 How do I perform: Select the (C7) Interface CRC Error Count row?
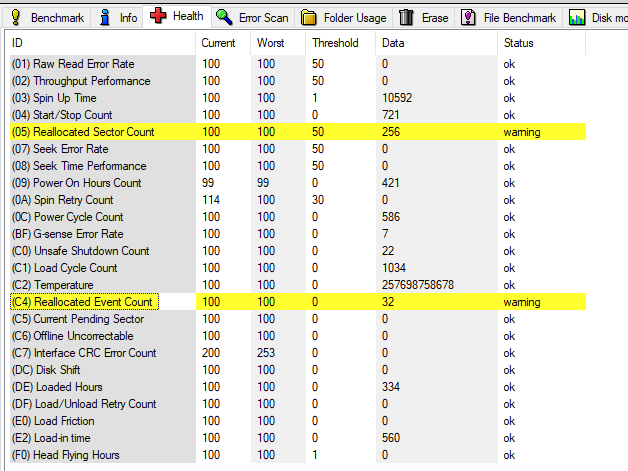298,353
